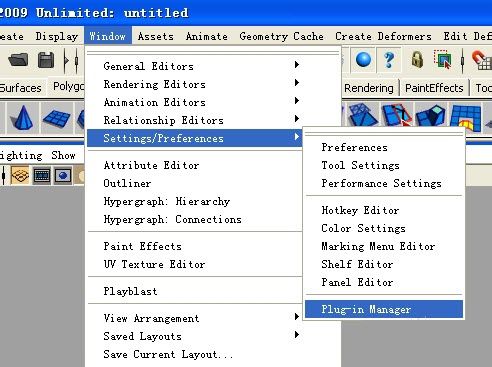Expand the Saved Layouts submenu
The image size is (492, 367).
194,336
